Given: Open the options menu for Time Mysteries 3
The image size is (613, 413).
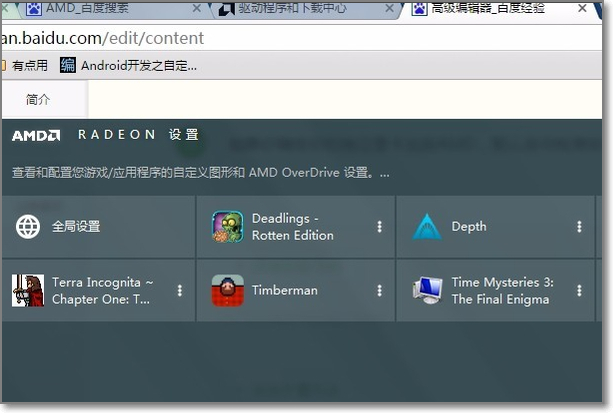Looking at the screenshot, I should pyautogui.click(x=579, y=290).
